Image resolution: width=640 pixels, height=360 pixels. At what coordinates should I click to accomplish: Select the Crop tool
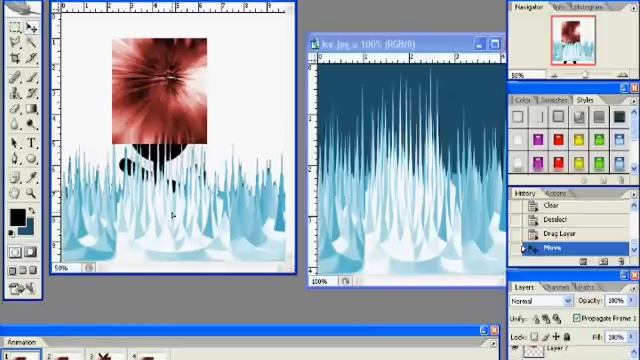pyautogui.click(x=15, y=58)
